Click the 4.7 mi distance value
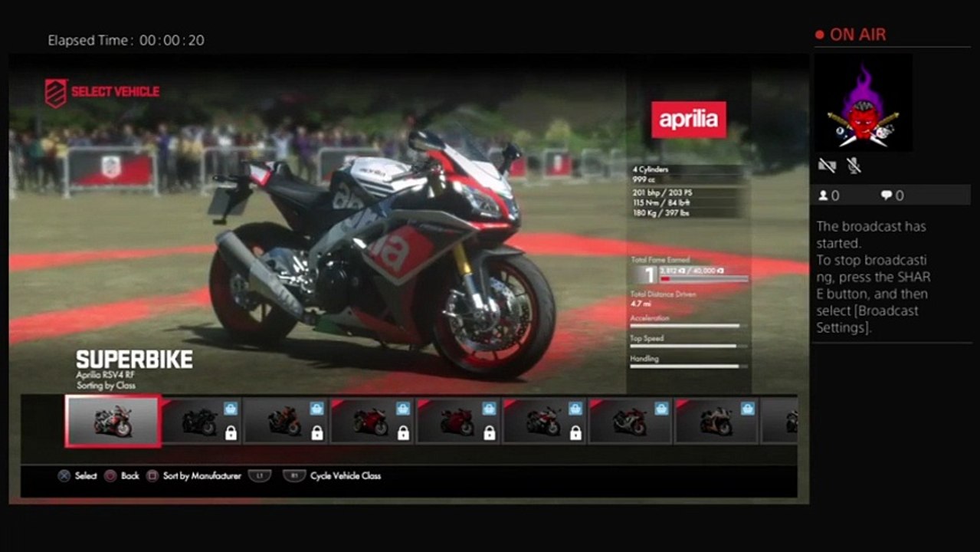The width and height of the screenshot is (980, 552). [640, 304]
